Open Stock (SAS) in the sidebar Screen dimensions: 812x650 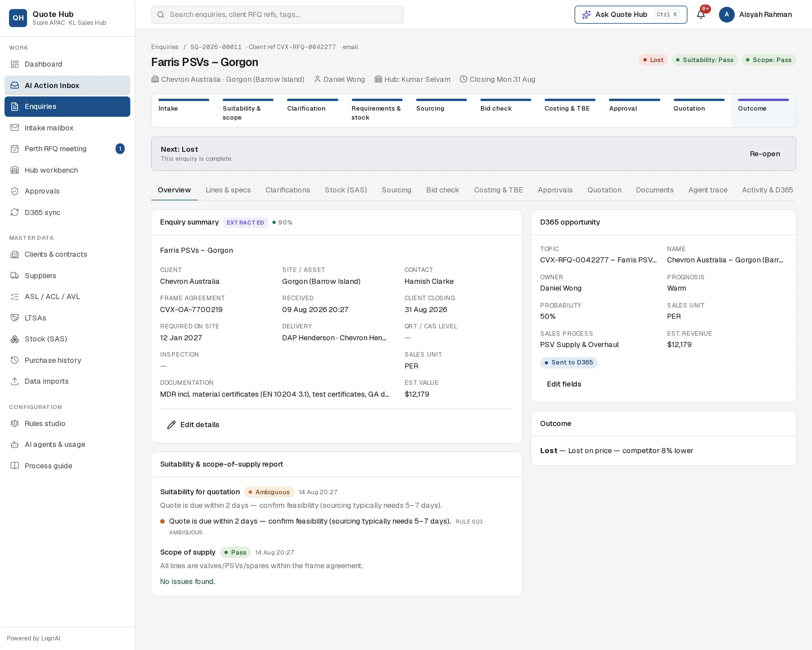(67, 339)
